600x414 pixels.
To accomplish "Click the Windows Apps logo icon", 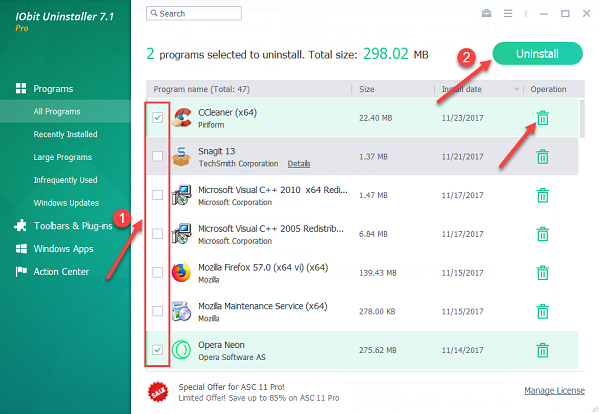I will [21, 248].
